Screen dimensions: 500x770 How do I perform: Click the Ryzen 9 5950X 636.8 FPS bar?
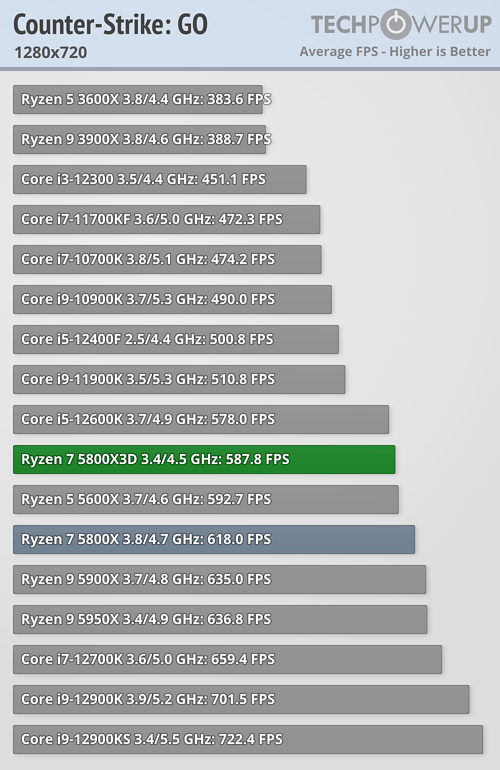point(220,620)
